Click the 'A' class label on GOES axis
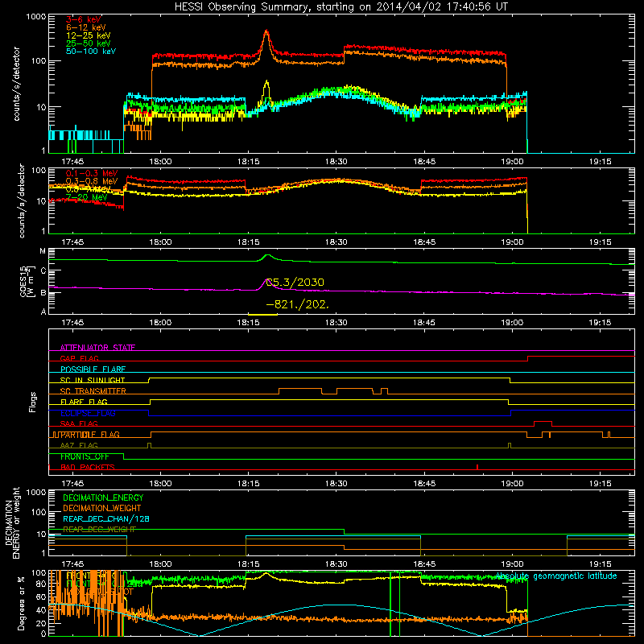644x644 pixels. coord(43,312)
